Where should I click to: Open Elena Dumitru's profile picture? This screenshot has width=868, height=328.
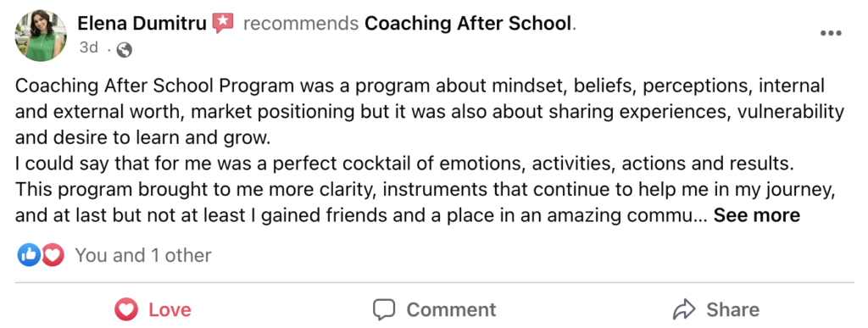pyautogui.click(x=41, y=36)
